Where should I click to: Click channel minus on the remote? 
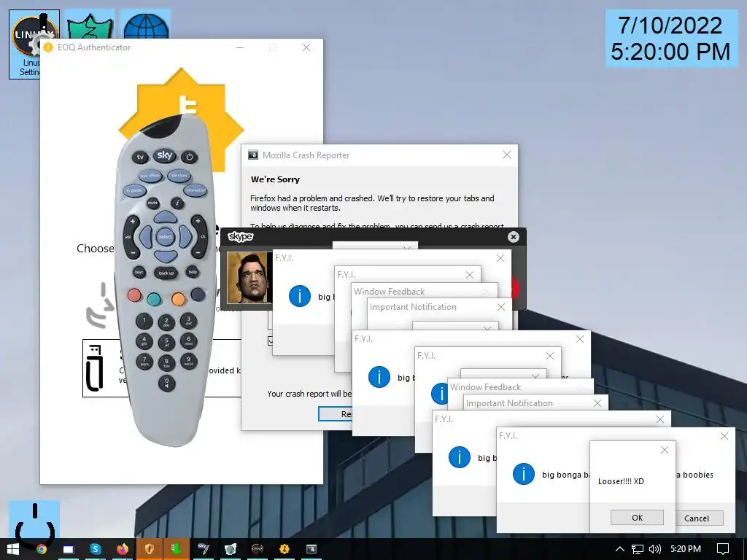pyautogui.click(x=198, y=252)
